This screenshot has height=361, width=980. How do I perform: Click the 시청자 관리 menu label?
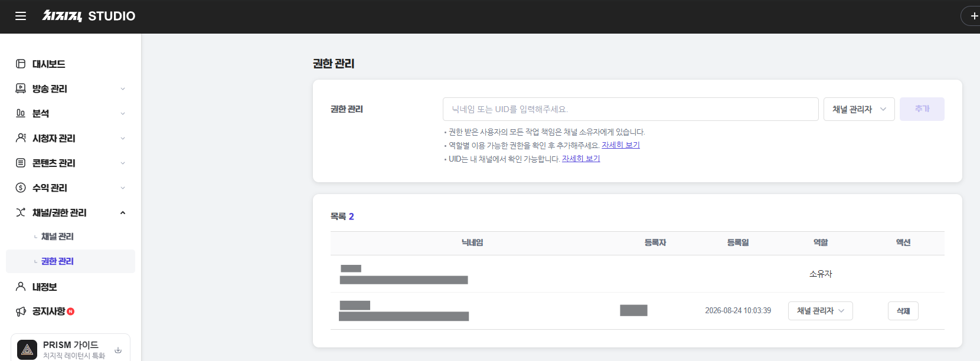(54, 138)
